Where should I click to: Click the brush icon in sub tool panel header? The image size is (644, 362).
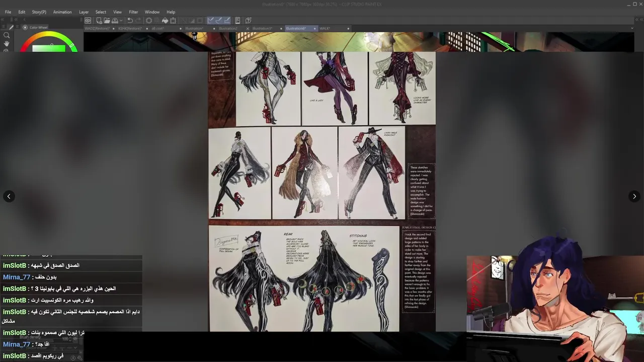[11, 27]
